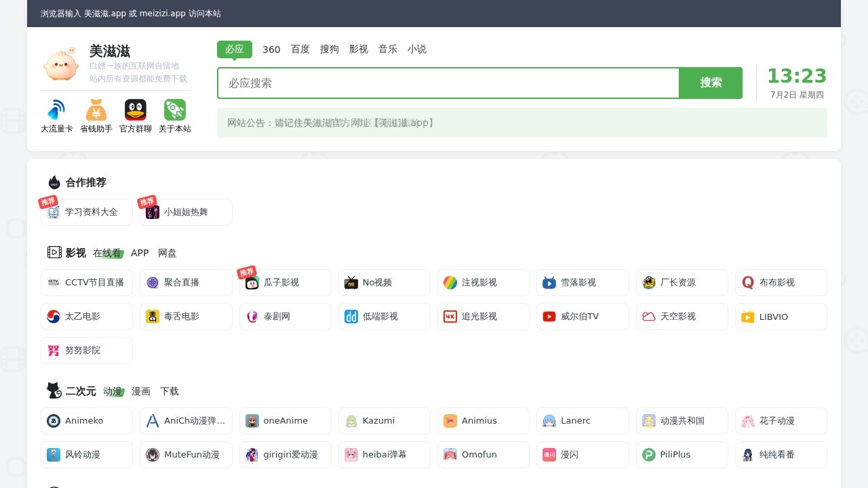The width and height of the screenshot is (868, 488).
Task: Open 努努影院 site card
Action: pos(87,350)
